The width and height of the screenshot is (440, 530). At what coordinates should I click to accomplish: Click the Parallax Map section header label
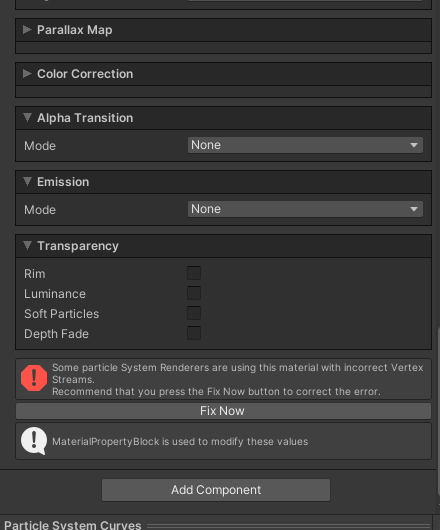tap(75, 30)
